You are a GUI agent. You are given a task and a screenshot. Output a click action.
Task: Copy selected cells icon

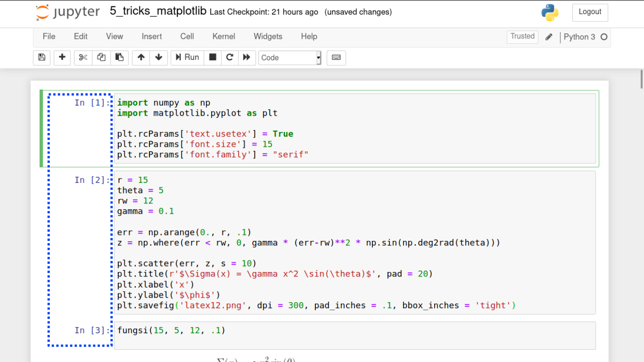101,58
